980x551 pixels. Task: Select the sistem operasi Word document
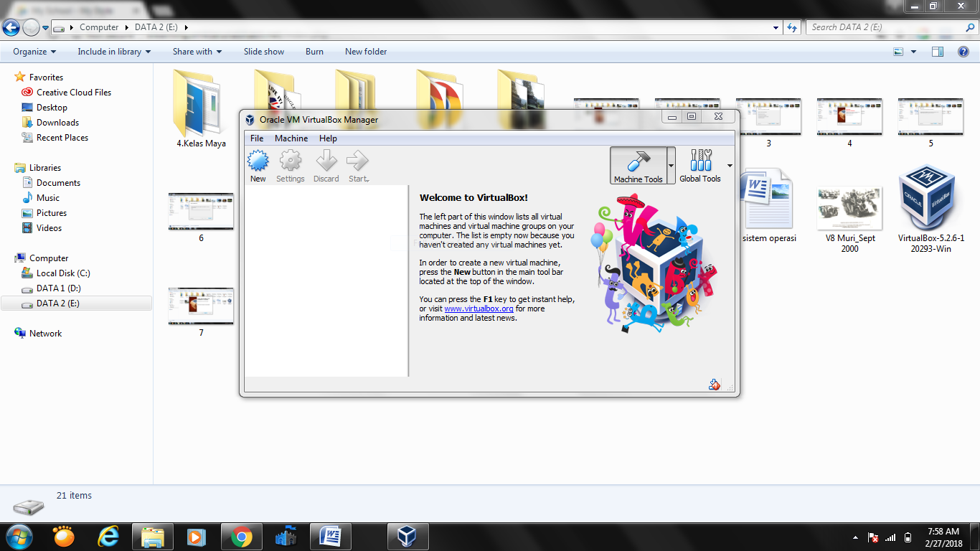tap(769, 206)
